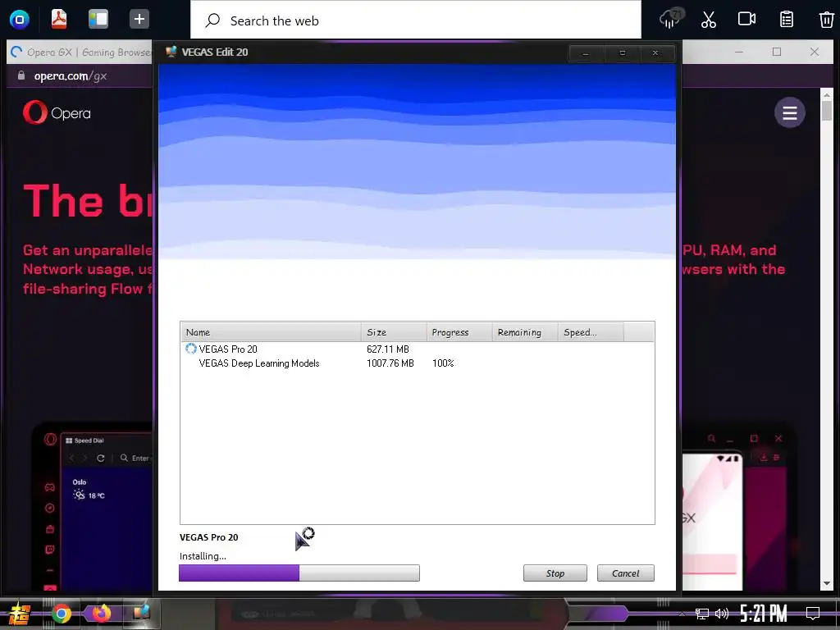840x630 pixels.
Task: Click the 100% progress value
Action: 443,363
